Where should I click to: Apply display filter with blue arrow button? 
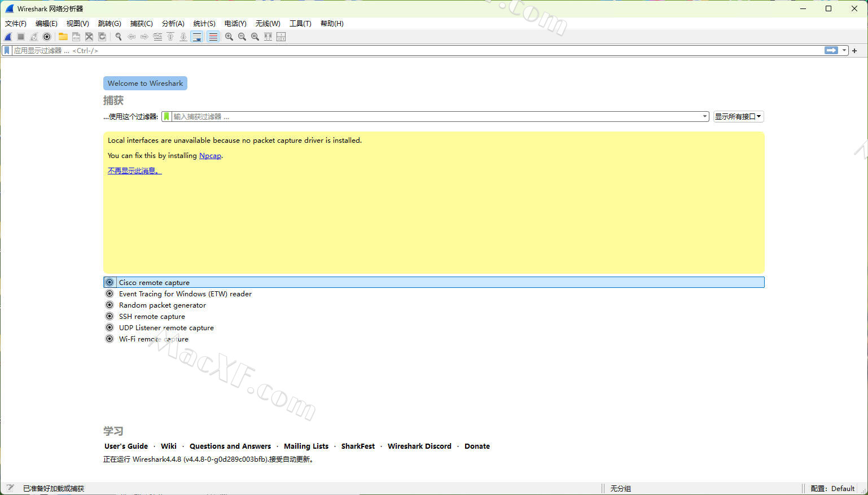click(831, 50)
